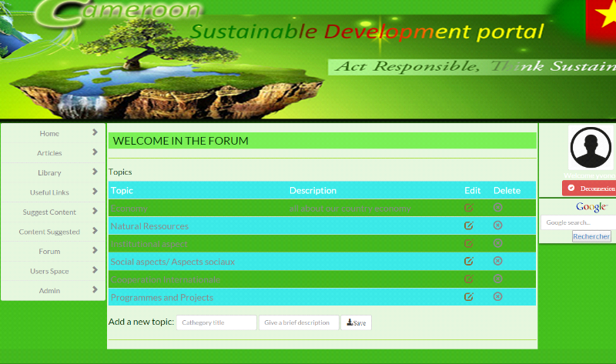Focus the brief description field
This screenshot has height=364, width=616.
(x=299, y=322)
